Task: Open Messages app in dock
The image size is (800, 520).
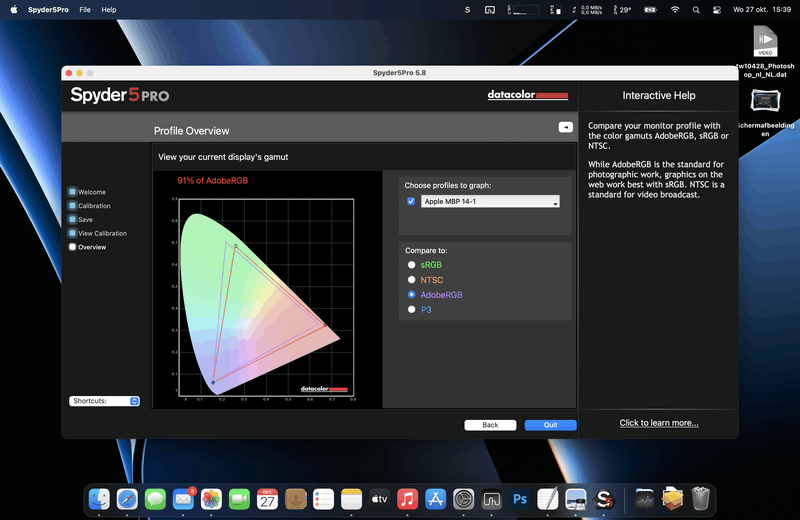Action: [155, 499]
